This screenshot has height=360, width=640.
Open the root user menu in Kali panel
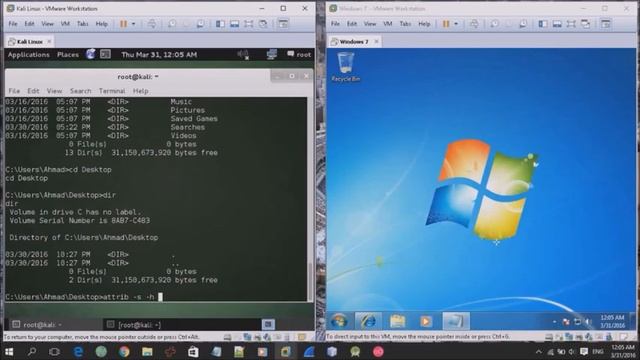coord(299,54)
